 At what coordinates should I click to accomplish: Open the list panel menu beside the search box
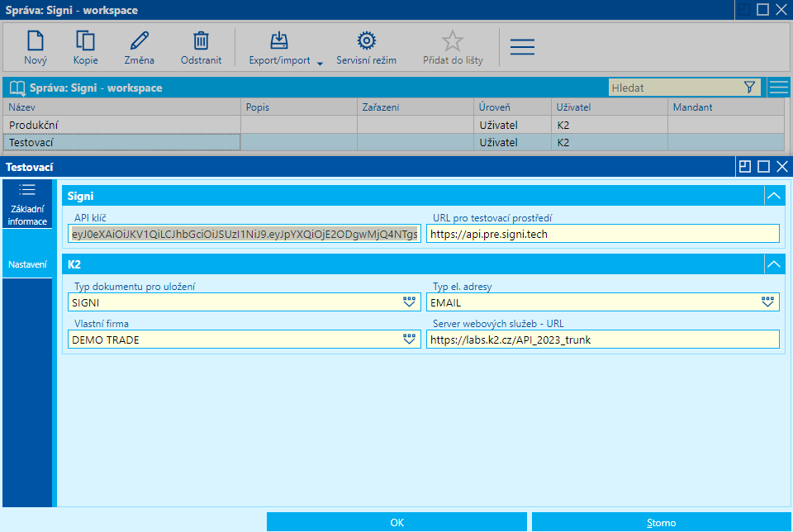779,88
